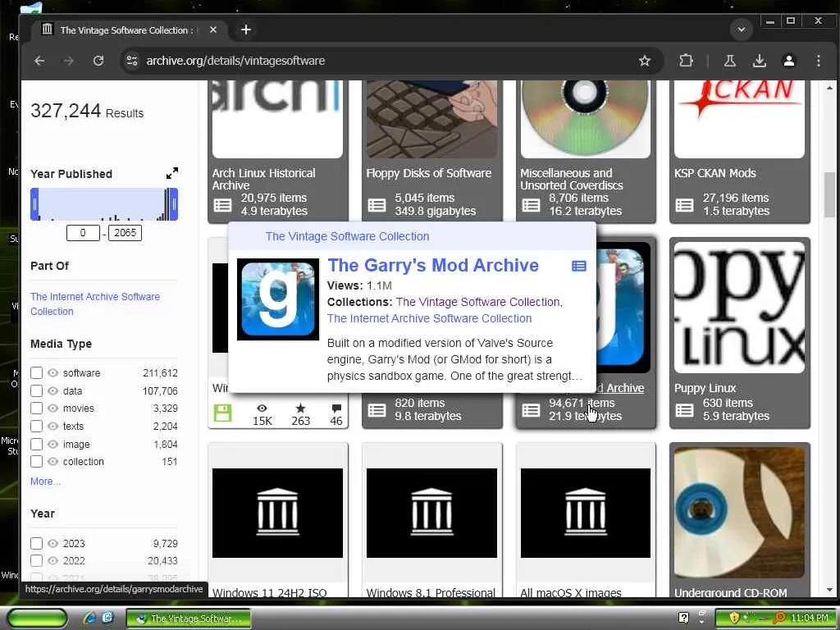Check the software media type checkbox
The width and height of the screenshot is (840, 630).
click(36, 373)
